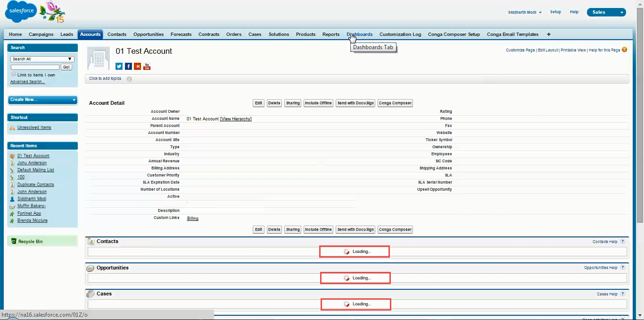
Task: Click the Send with DocuSign button
Action: (x=355, y=103)
